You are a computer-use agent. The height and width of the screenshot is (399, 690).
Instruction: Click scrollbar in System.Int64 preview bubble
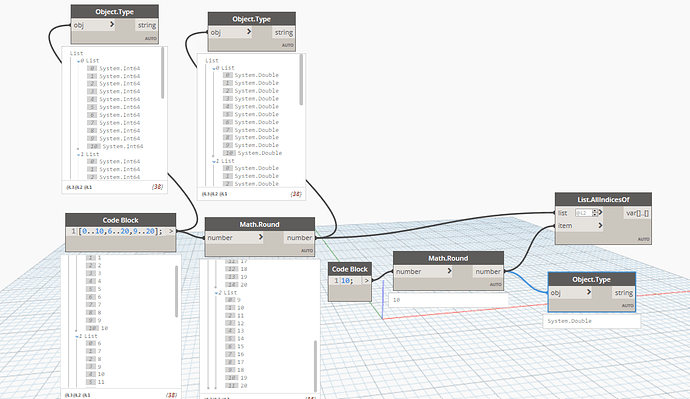[162, 73]
